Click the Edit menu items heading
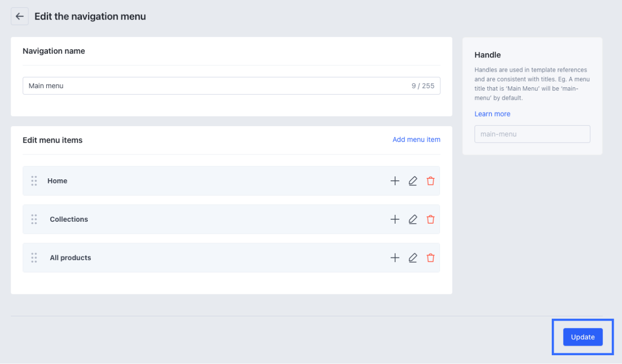The width and height of the screenshot is (622, 364). click(53, 140)
